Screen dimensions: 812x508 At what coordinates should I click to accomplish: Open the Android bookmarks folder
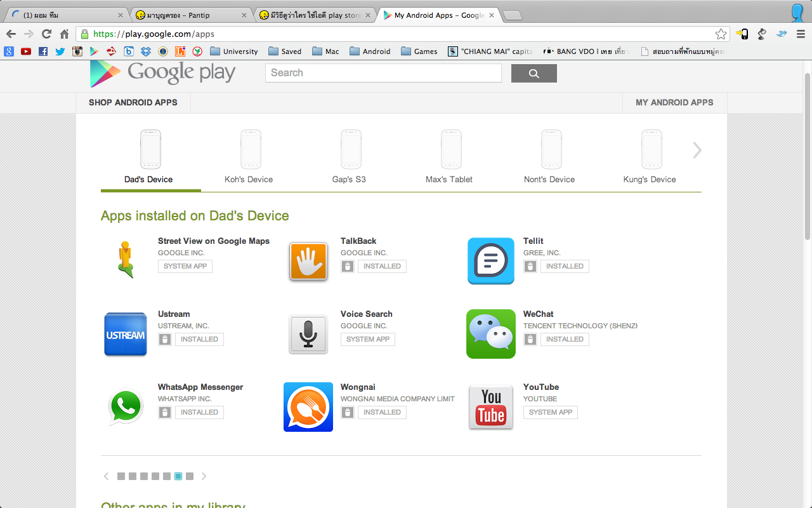click(x=370, y=51)
